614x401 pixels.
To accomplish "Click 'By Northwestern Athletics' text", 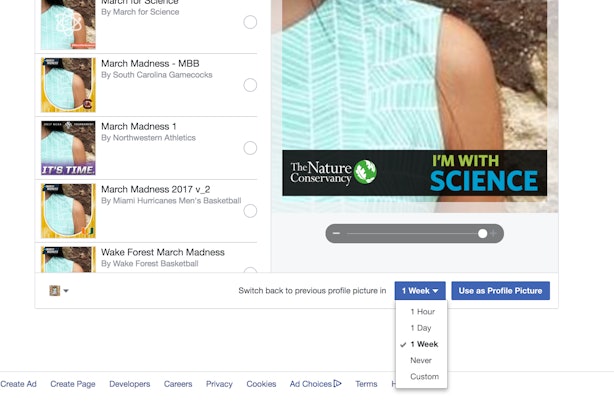I will click(x=148, y=138).
